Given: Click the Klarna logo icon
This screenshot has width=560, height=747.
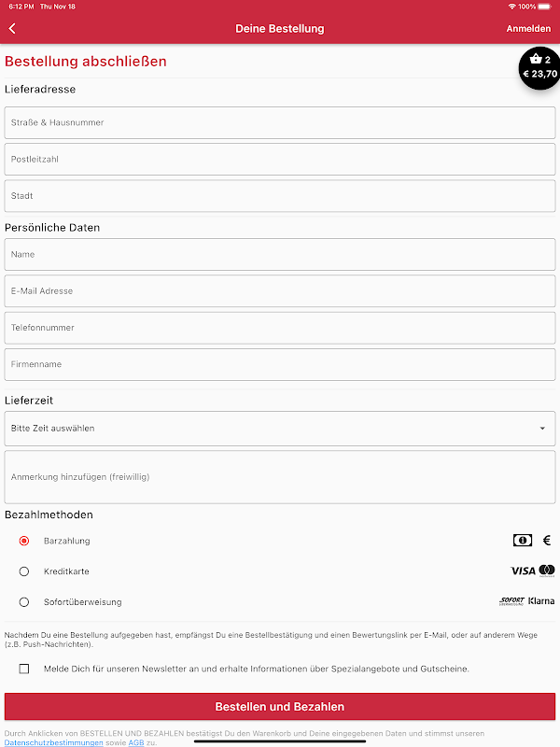Looking at the screenshot, I should (x=541, y=601).
